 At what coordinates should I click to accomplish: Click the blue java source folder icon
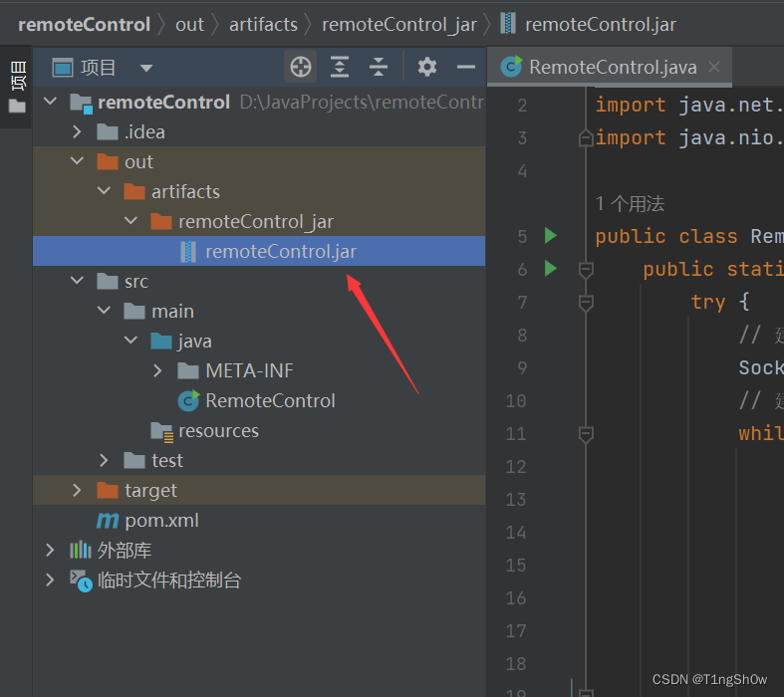tap(161, 342)
